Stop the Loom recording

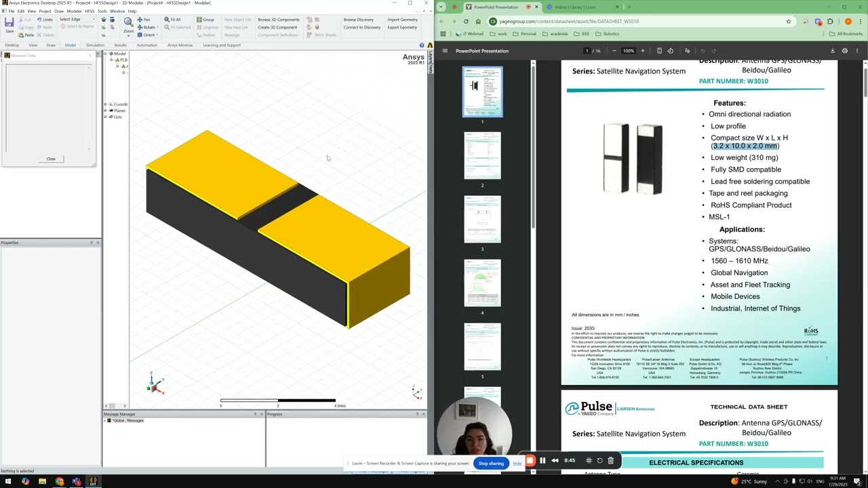(530, 461)
